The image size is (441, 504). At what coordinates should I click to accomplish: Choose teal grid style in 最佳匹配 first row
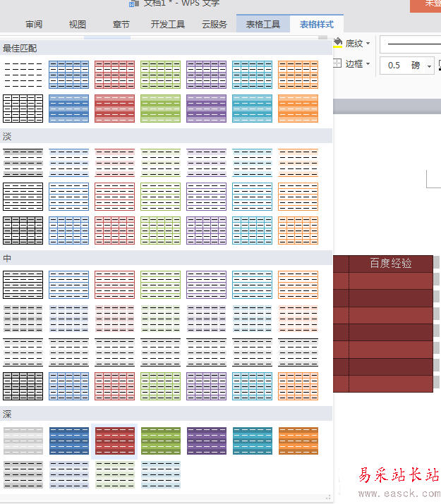tap(252, 75)
